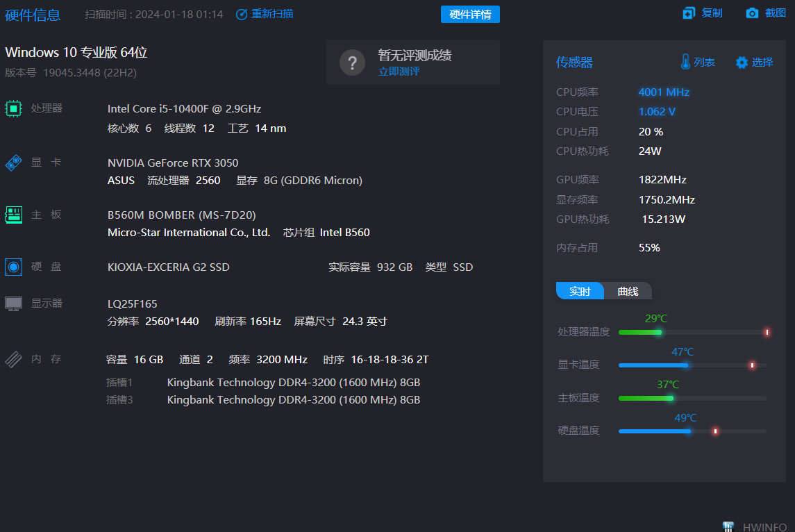
Task: Click the 处理器温度 temperature bar
Action: point(694,332)
